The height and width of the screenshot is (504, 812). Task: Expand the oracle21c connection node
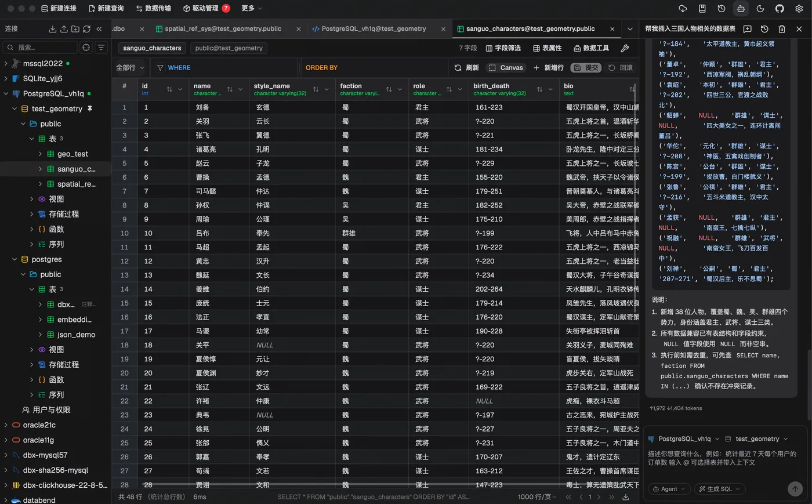tap(6, 425)
